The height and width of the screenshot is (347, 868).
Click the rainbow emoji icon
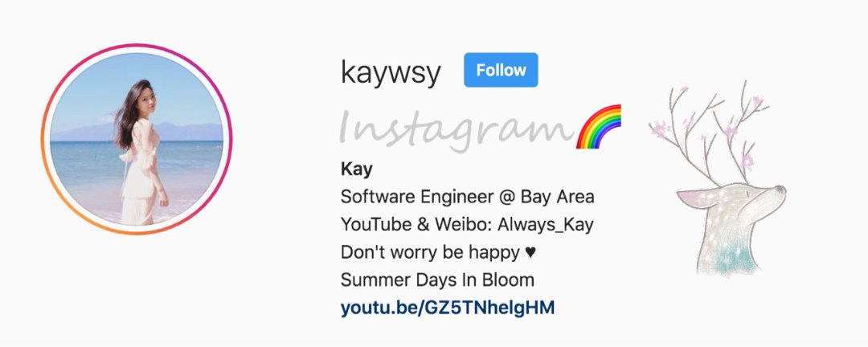(x=599, y=127)
